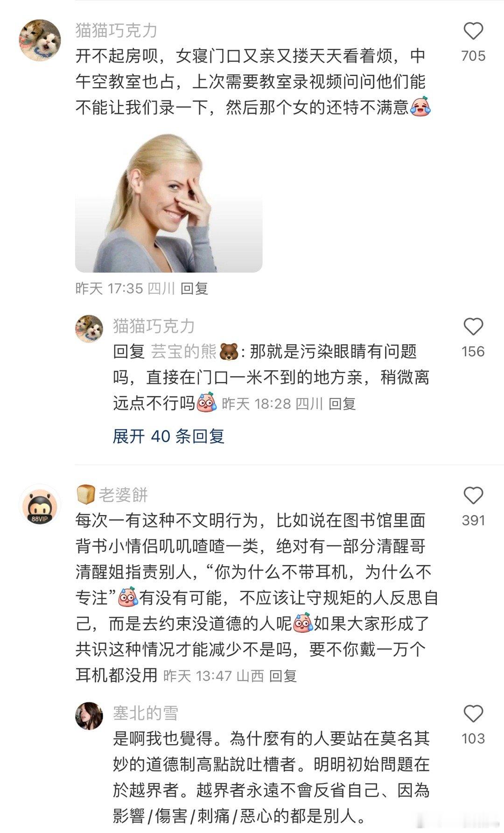This screenshot has width=504, height=833.
Task: Tap 猫猫巧克力 username in the reply
Action: 154,326
